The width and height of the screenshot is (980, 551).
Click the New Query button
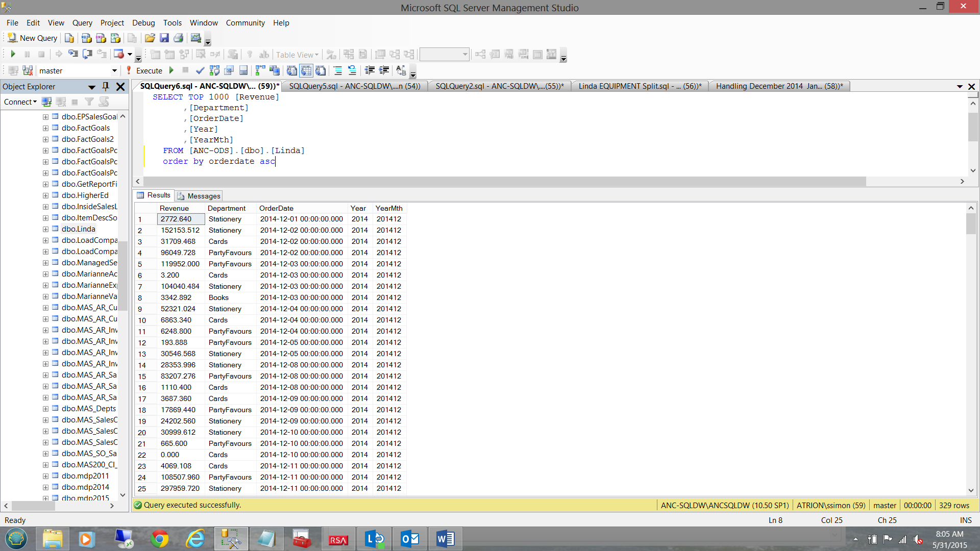(33, 38)
